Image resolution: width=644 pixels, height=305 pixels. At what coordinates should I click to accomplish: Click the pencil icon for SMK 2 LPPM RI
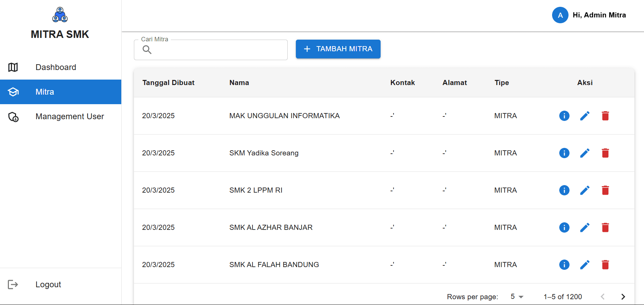(x=585, y=190)
